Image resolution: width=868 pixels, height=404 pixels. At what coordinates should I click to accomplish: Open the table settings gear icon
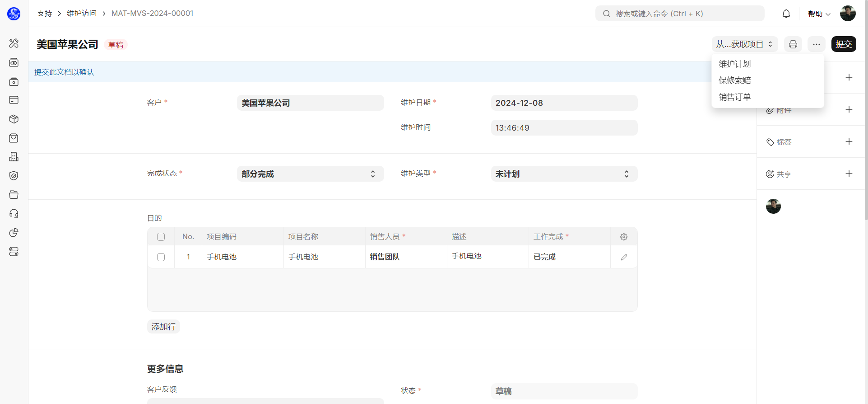(624, 237)
